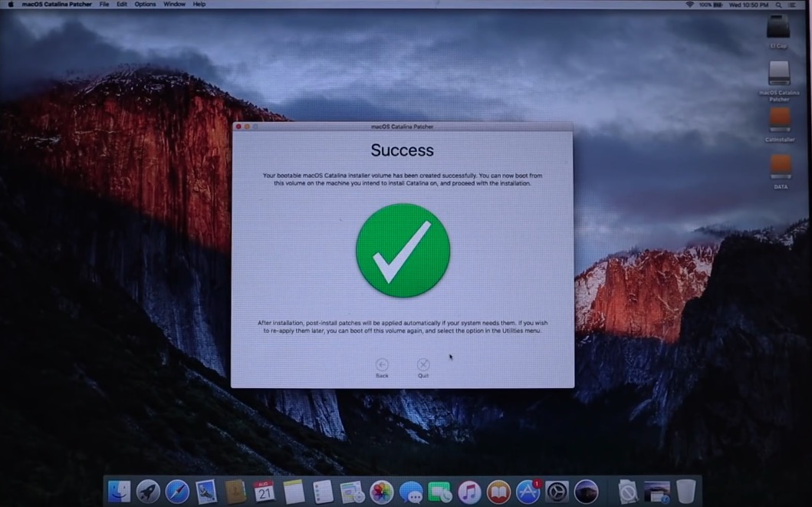
Task: Minimize the macOS Catalina Patcher window
Action: [247, 127]
